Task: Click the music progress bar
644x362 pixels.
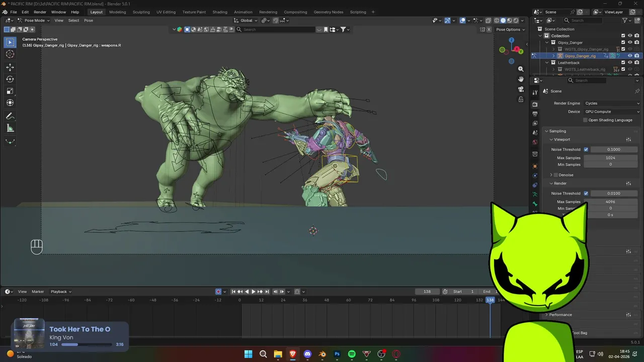Action: click(87, 345)
